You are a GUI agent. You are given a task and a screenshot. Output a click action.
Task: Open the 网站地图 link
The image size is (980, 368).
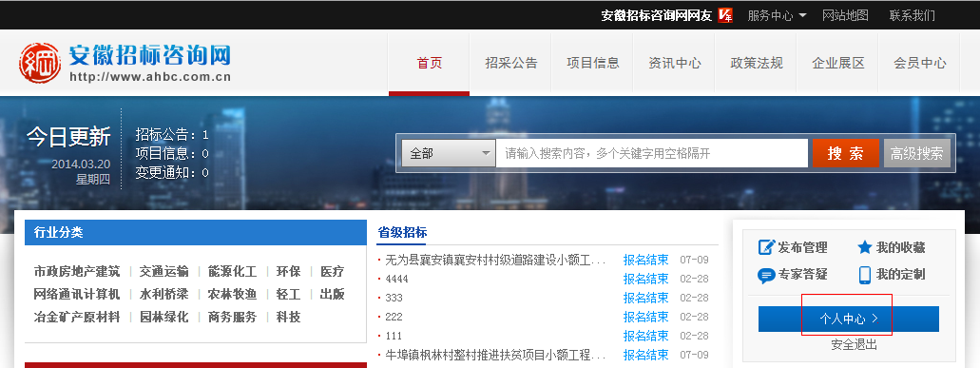[845, 15]
